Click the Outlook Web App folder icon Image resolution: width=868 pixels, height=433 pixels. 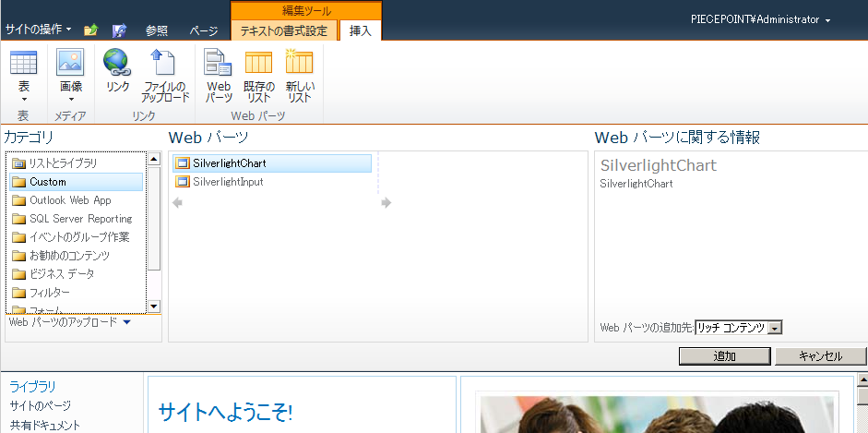pos(19,200)
